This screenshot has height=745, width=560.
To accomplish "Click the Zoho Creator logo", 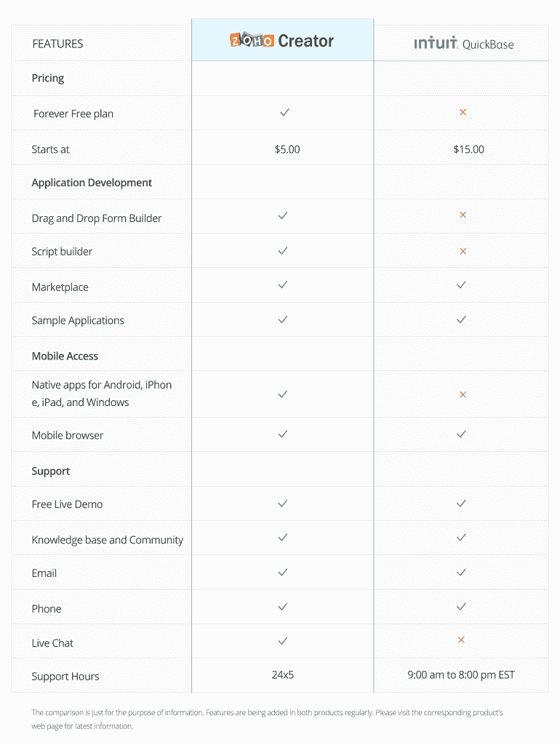I will pyautogui.click(x=282, y=41).
